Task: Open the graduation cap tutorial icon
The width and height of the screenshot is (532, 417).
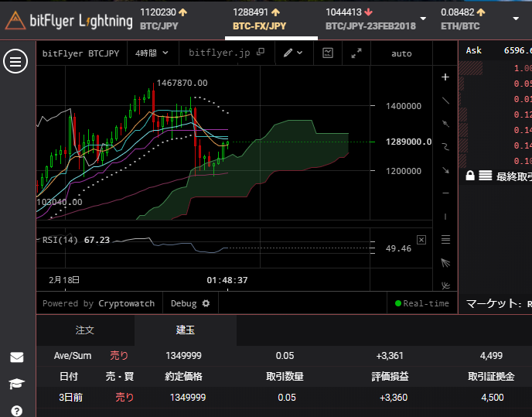Action: pos(16,384)
